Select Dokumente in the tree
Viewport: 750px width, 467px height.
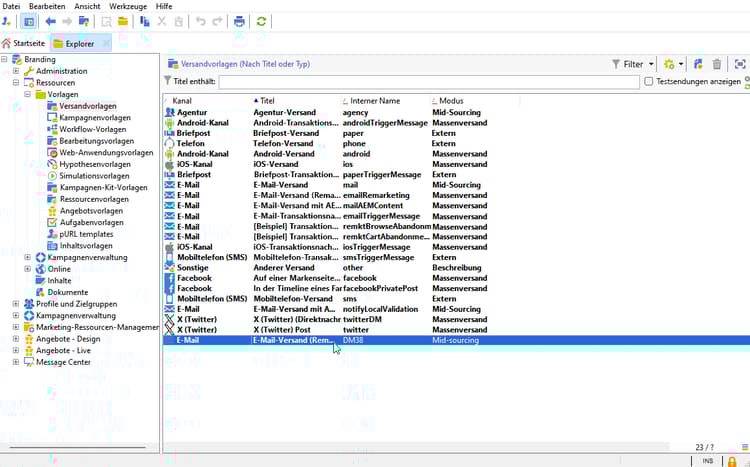[x=67, y=292]
